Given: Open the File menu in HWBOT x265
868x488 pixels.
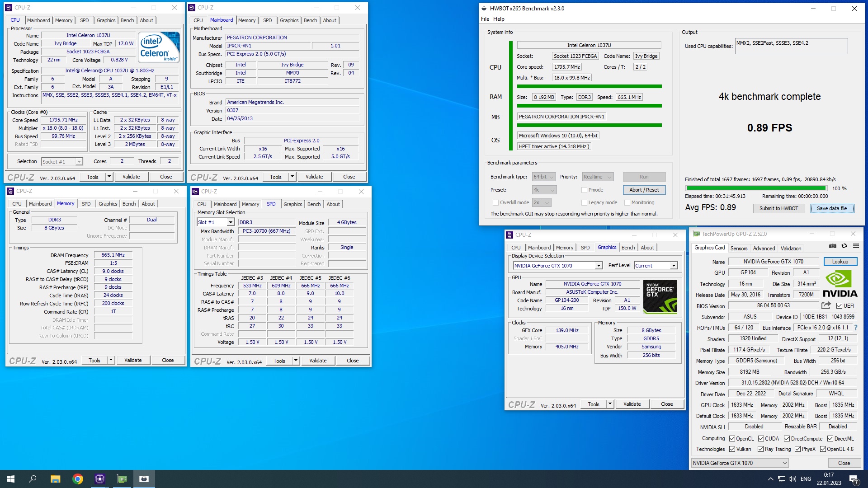Looking at the screenshot, I should pyautogui.click(x=485, y=19).
